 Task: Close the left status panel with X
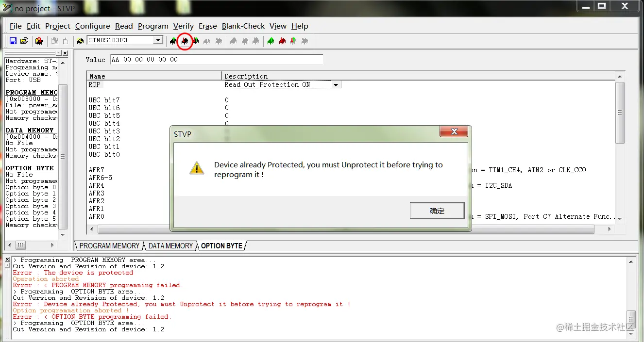[x=65, y=52]
